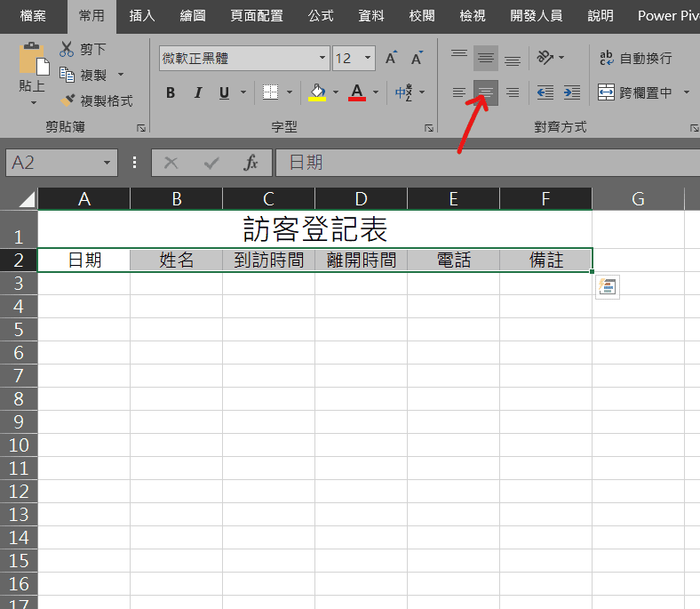Viewport: 700px width, 609px height.
Task: Open fill color dropdown arrow
Action: (336, 93)
